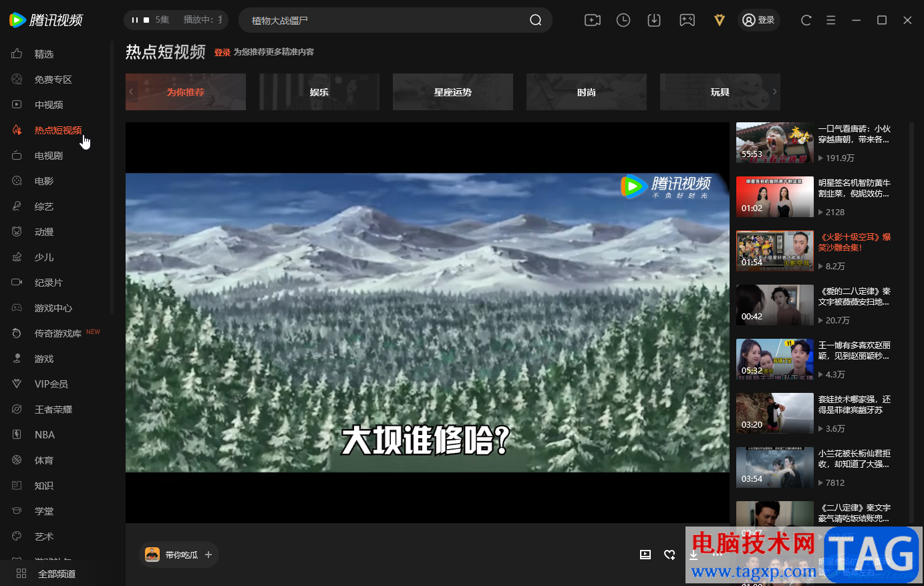Click the 王者荣耀 sidebar icon

pos(17,410)
